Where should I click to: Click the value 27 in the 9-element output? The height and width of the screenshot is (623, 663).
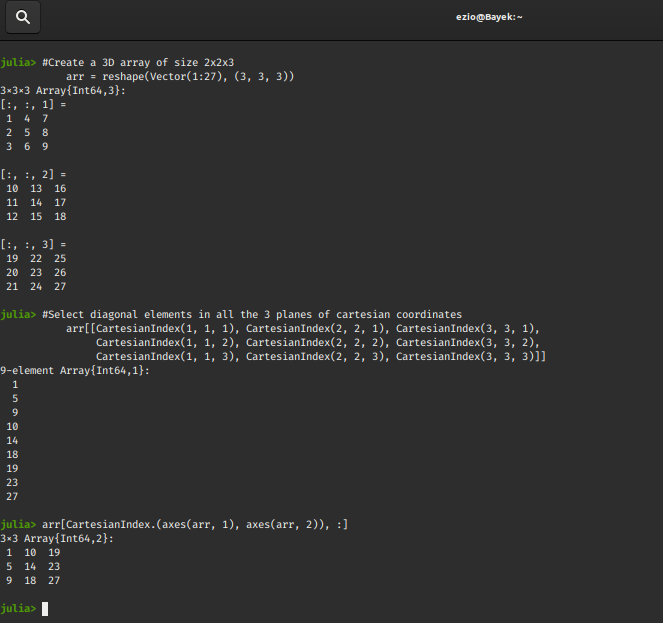[x=12, y=496]
